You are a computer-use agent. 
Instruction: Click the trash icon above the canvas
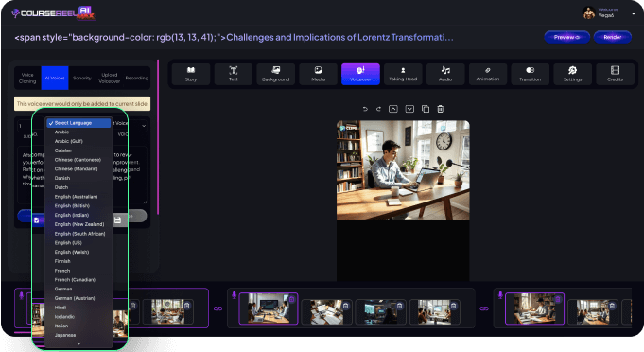441,109
